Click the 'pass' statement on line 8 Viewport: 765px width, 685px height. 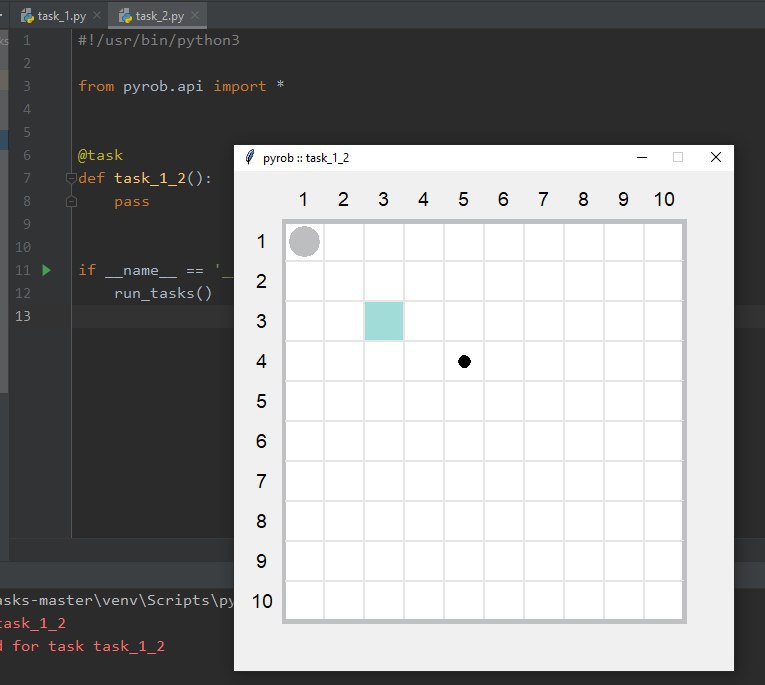pyautogui.click(x=132, y=201)
